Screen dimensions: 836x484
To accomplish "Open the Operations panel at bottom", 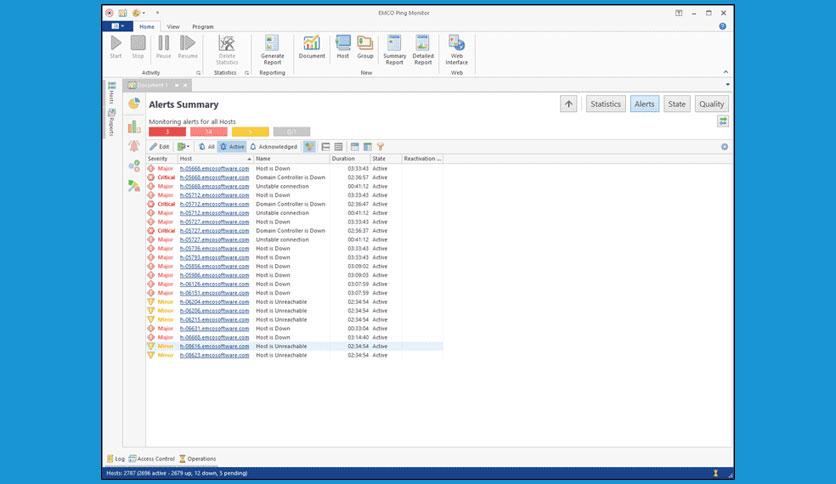I will (x=197, y=458).
